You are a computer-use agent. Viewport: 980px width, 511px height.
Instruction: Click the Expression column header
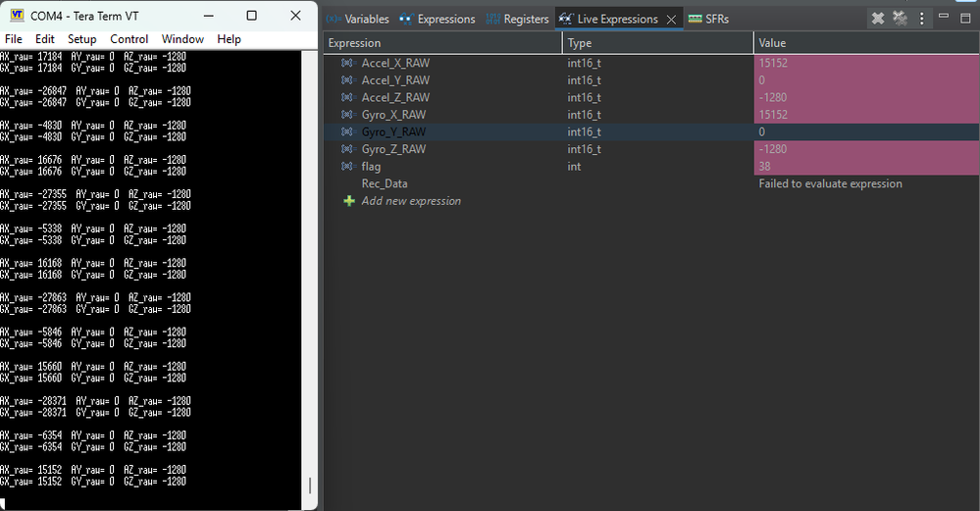click(443, 42)
